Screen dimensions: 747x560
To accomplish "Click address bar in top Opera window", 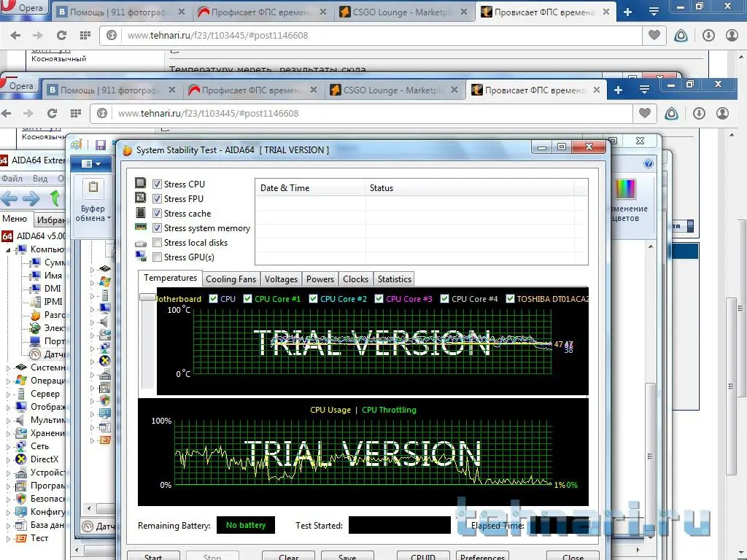I will (371, 35).
